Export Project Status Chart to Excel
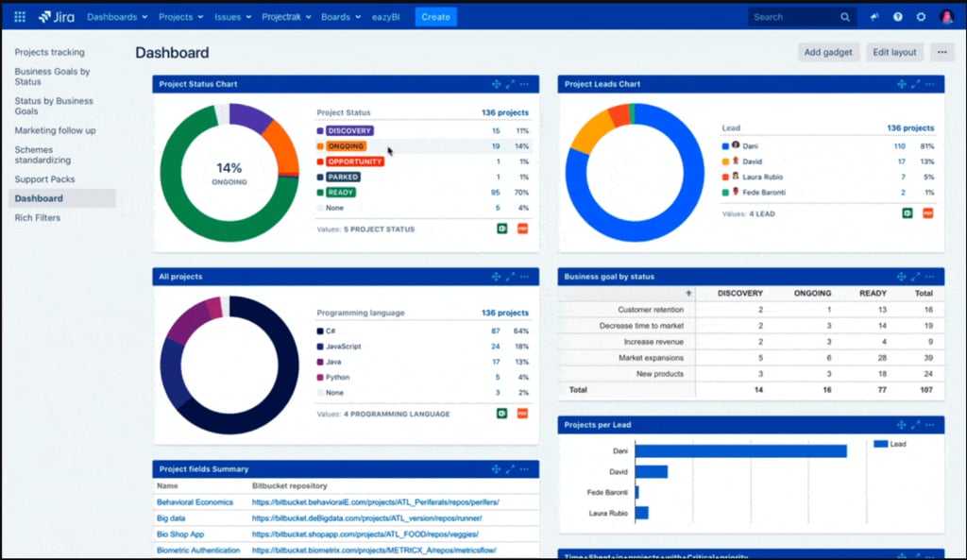The width and height of the screenshot is (967, 560). click(501, 229)
